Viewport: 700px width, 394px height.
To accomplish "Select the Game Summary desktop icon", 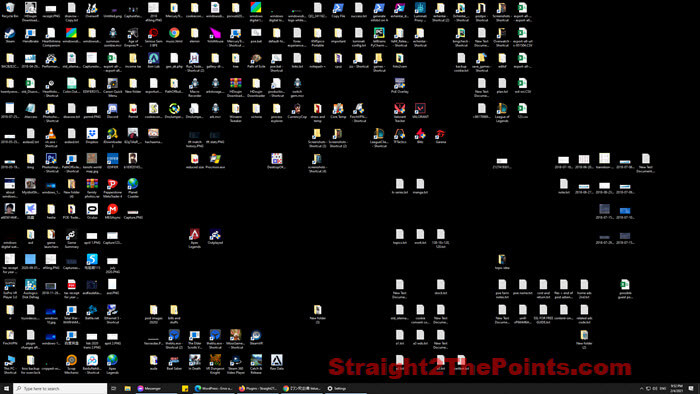I will tap(71, 239).
